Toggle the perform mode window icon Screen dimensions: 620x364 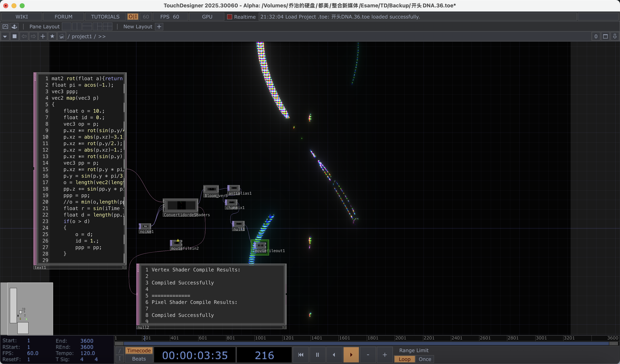[5, 27]
